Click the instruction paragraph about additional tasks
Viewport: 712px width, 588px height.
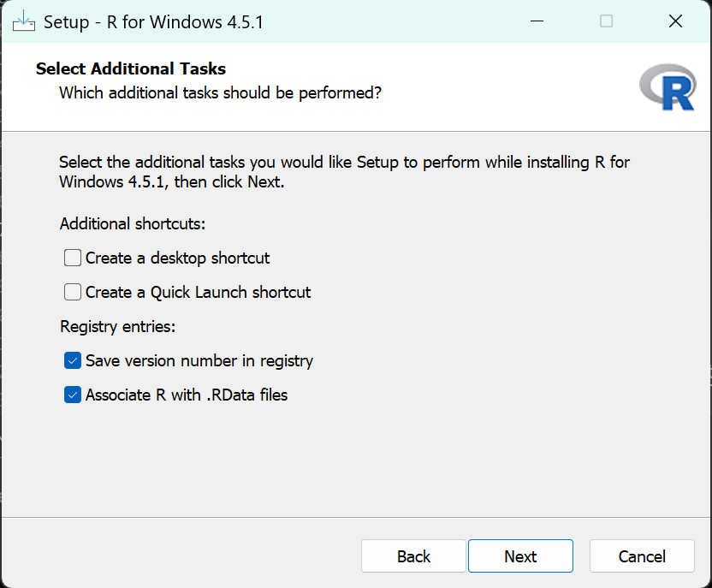(x=344, y=172)
